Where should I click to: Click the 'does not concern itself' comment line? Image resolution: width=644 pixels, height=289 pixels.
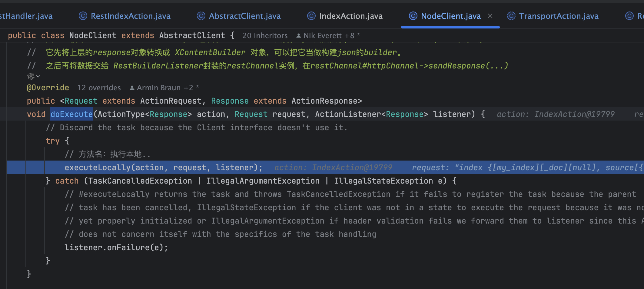pos(221,234)
